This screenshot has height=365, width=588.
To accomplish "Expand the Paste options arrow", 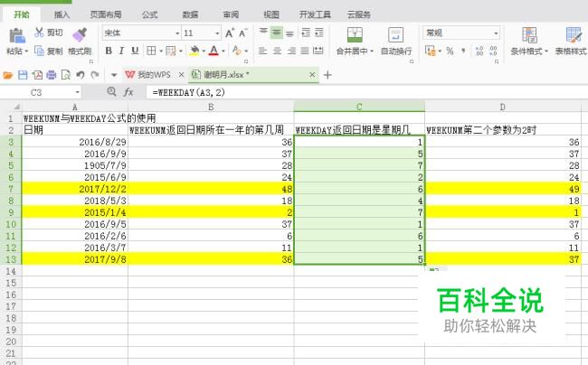I will [x=26, y=51].
